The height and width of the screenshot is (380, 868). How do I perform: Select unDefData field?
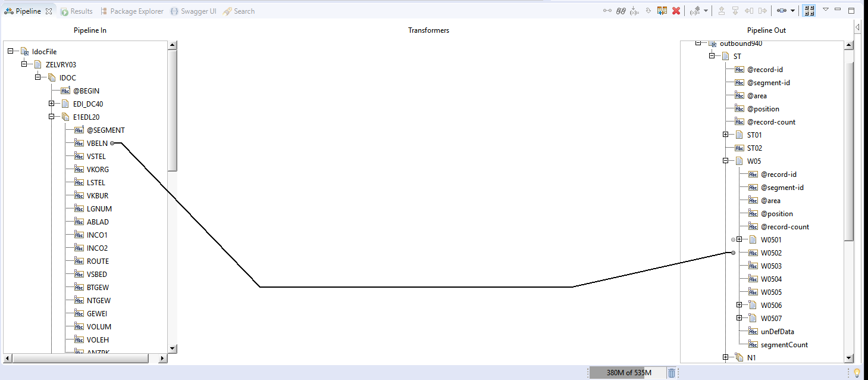778,331
